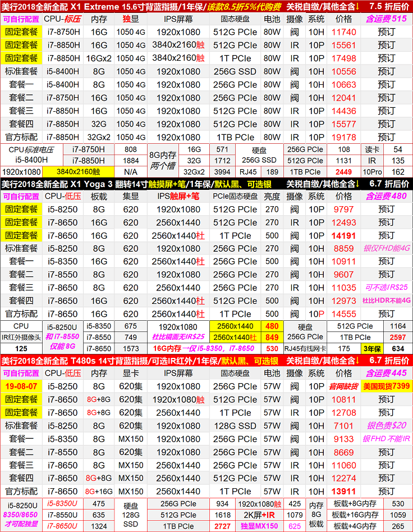Click the 预订 cell beside price 11740
This screenshot has width=413, height=532.
[x=386, y=32]
